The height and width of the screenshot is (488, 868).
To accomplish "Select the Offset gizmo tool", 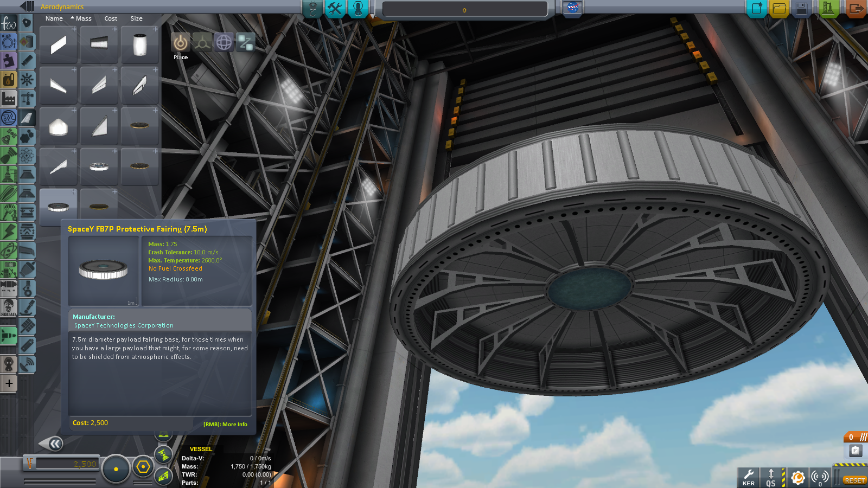I will point(202,42).
